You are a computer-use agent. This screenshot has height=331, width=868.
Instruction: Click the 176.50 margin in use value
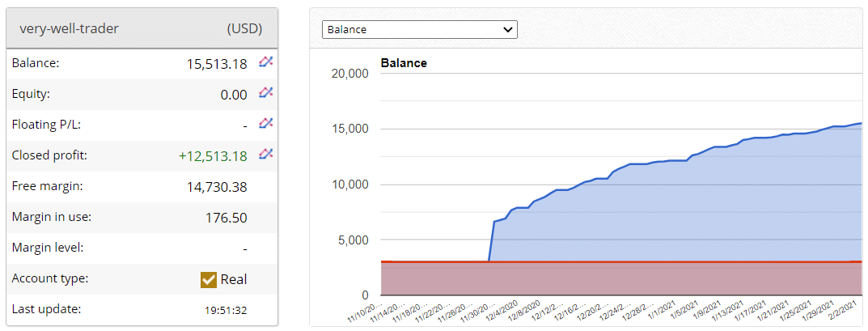click(227, 218)
